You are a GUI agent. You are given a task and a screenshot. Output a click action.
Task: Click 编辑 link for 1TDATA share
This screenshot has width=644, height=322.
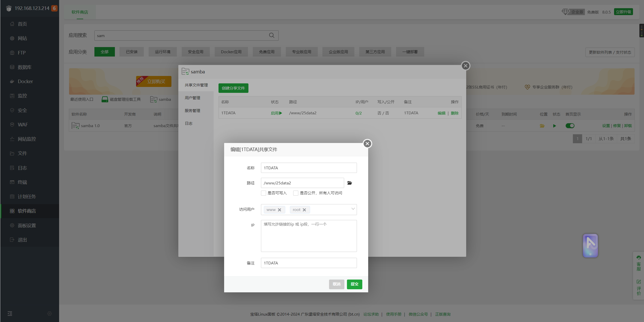[441, 113]
